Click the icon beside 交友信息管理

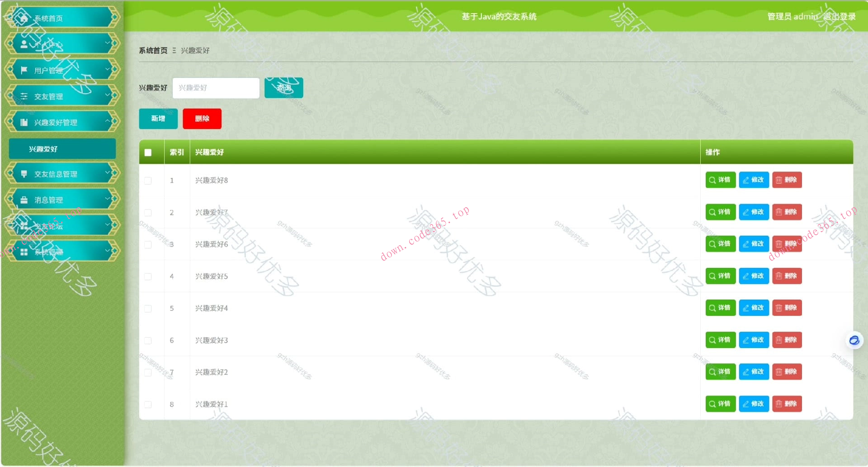pos(24,174)
